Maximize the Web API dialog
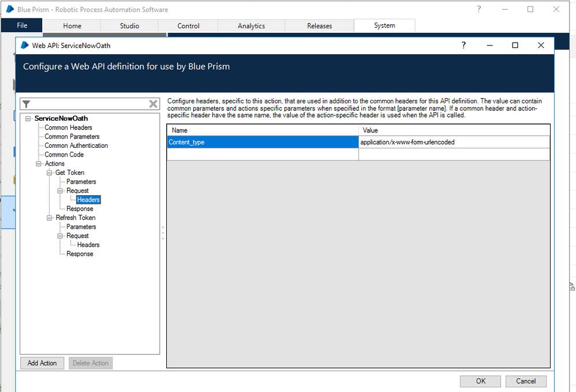 pos(515,45)
